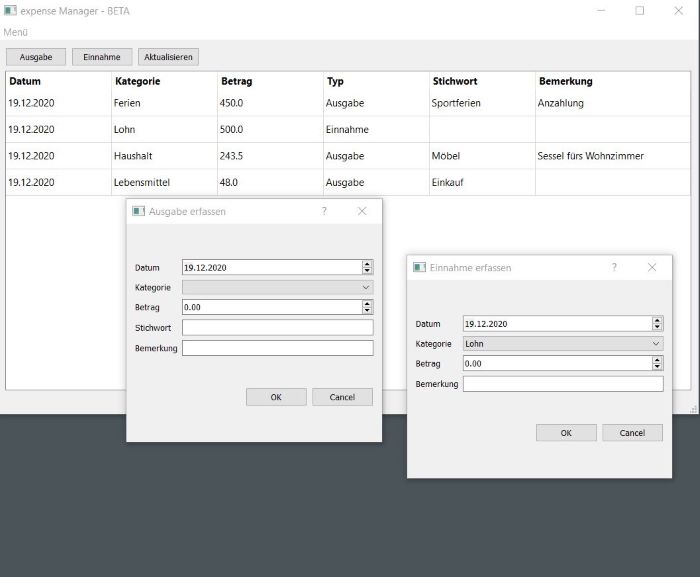Cancel the Einnahme erfassen dialog
Image resolution: width=700 pixels, height=577 pixels.
click(632, 433)
